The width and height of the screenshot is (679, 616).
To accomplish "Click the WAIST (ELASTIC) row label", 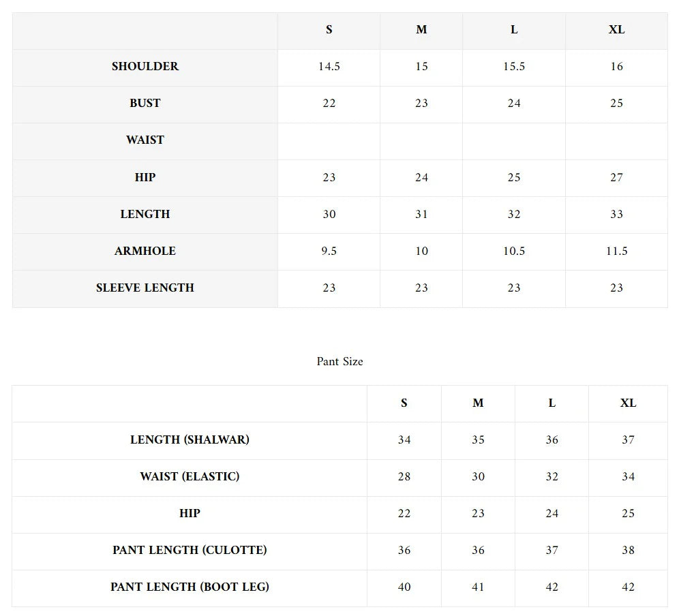I will [x=190, y=477].
